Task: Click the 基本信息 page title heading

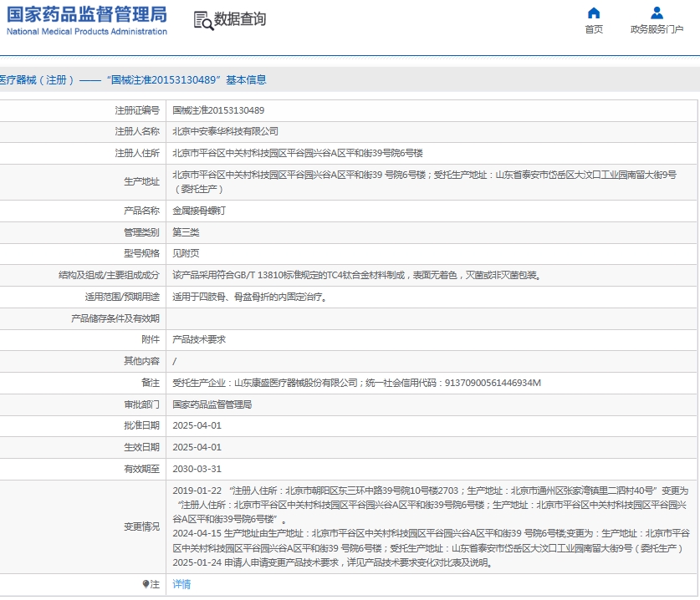Action: (133, 80)
